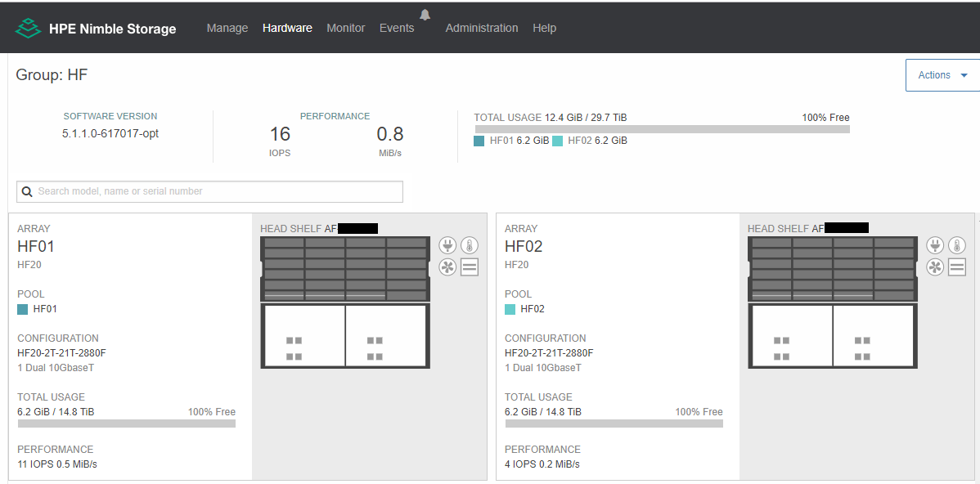Click the 16 IOPS performance value

pos(280,134)
